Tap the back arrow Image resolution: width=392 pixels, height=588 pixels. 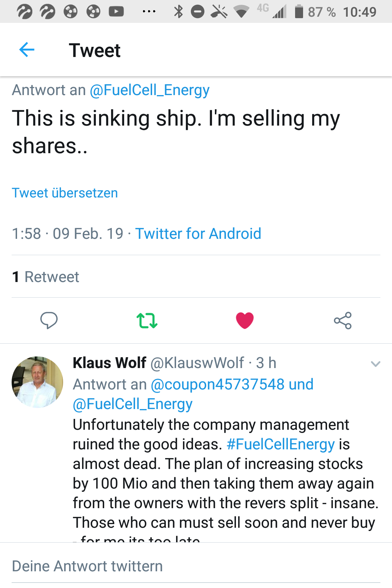pyautogui.click(x=26, y=50)
